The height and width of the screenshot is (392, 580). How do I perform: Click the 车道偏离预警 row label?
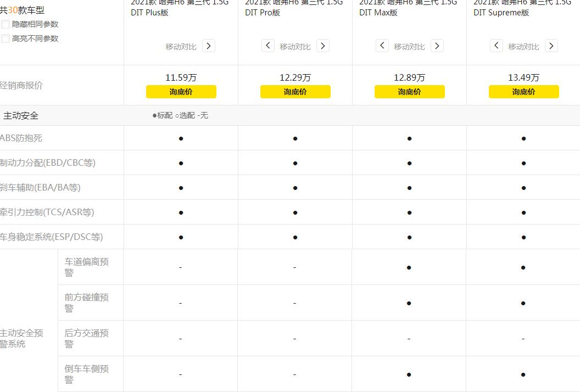86,267
